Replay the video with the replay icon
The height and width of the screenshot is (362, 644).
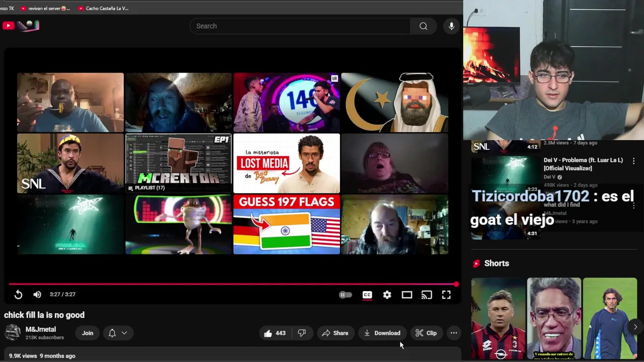coord(18,295)
